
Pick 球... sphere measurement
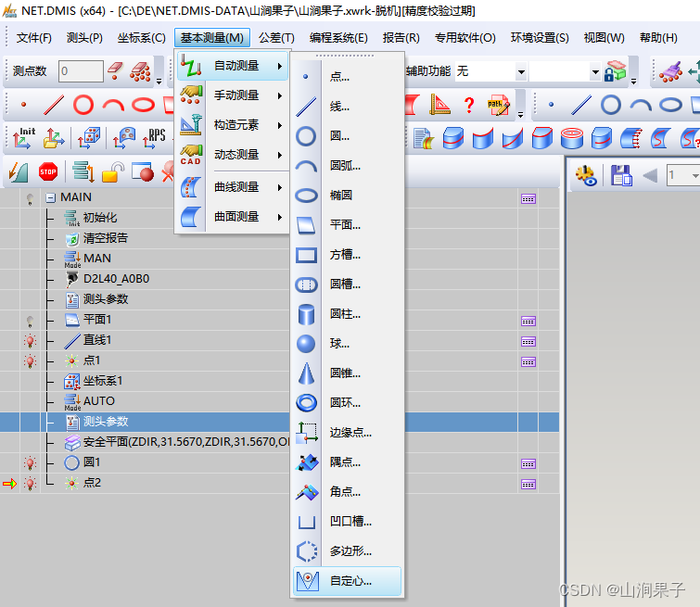coord(347,344)
